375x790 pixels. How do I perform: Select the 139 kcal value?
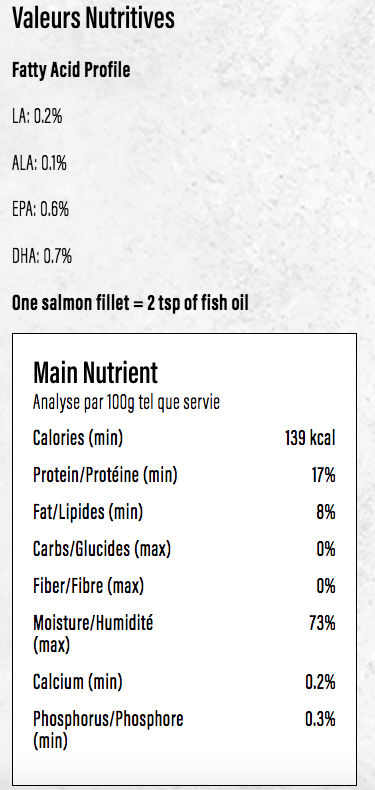310,438
